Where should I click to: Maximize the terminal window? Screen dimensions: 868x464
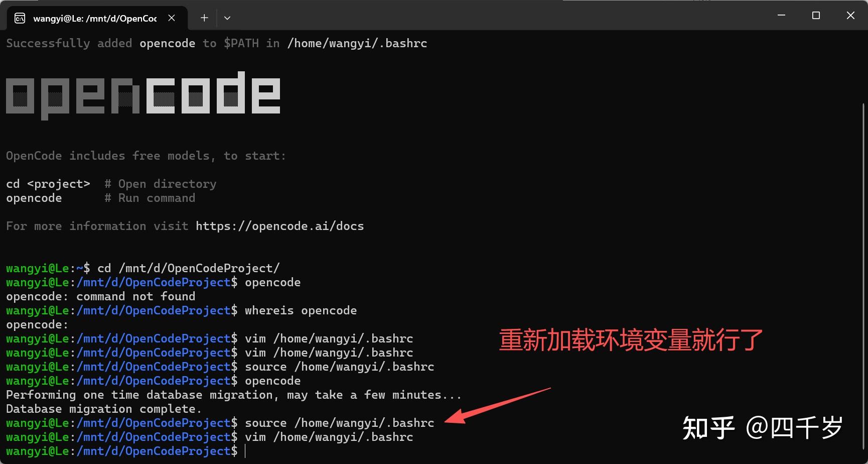point(816,16)
